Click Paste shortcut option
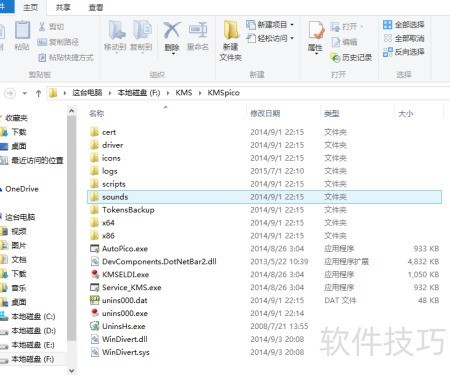 click(66, 58)
